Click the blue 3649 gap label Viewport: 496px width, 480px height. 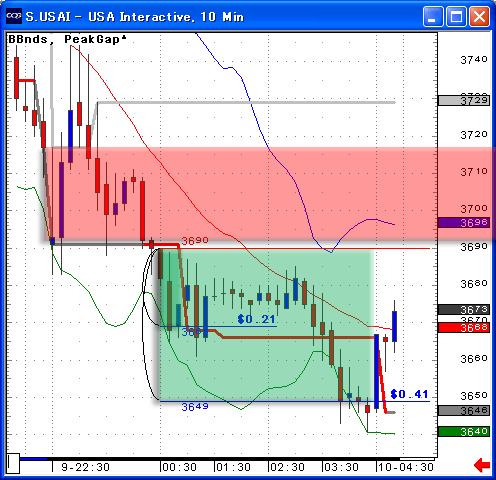[195, 407]
